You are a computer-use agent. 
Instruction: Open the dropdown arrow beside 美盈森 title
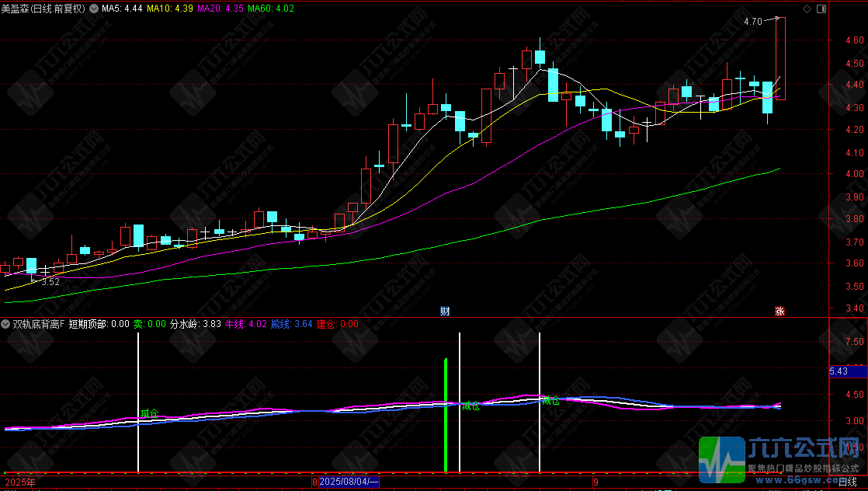93,9
